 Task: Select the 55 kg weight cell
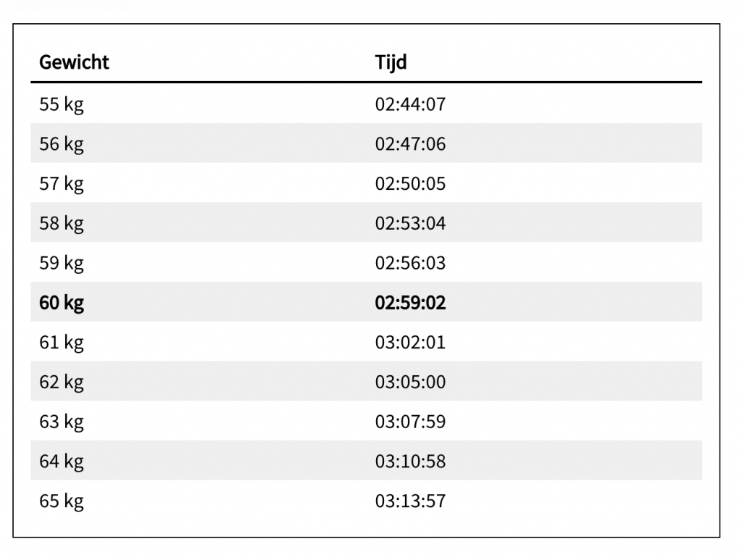(62, 105)
